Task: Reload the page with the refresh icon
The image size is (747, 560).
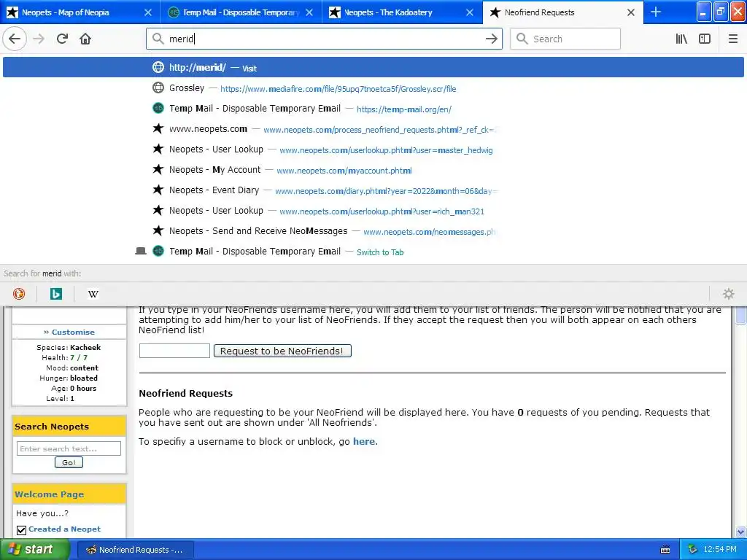Action: tap(62, 39)
